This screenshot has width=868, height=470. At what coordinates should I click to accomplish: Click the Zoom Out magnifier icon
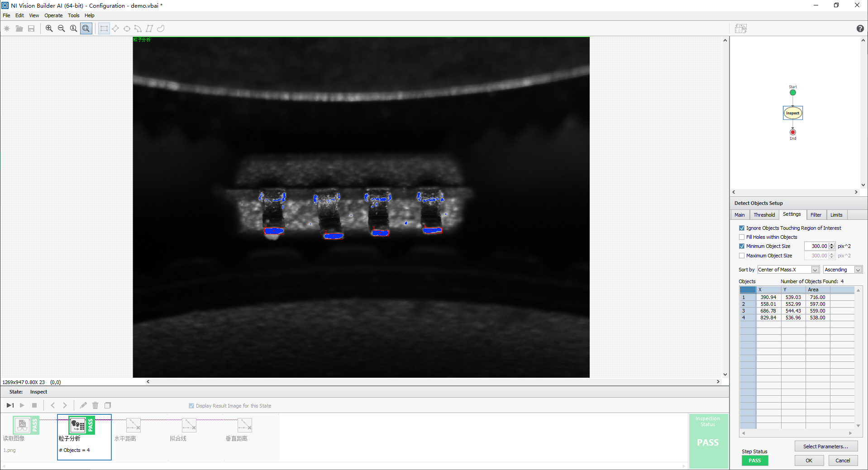point(62,28)
